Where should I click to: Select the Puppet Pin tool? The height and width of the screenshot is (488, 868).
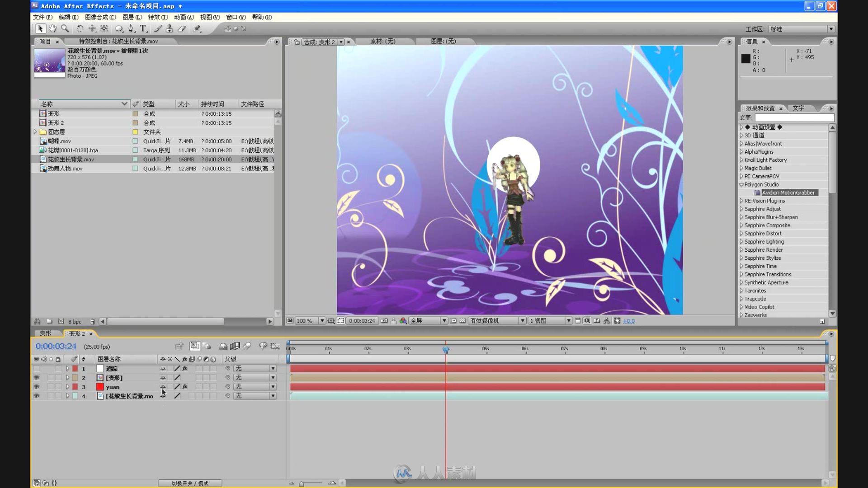point(198,28)
